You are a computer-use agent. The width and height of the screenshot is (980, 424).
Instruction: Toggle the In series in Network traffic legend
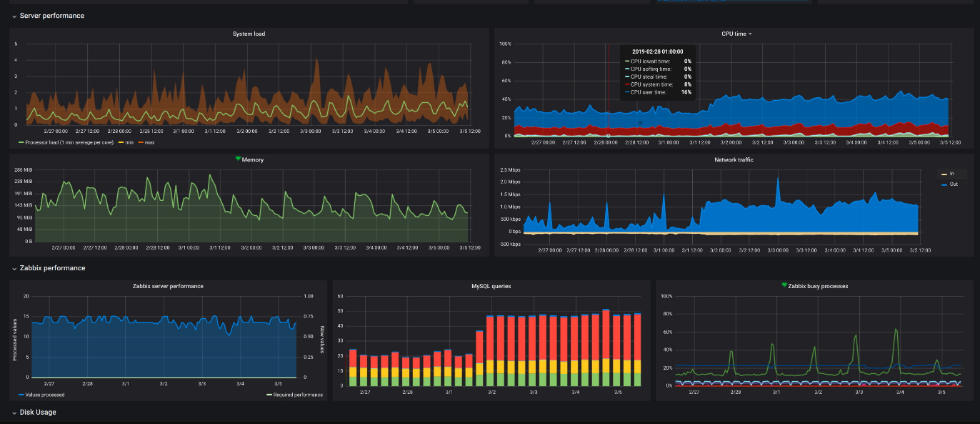pyautogui.click(x=952, y=174)
